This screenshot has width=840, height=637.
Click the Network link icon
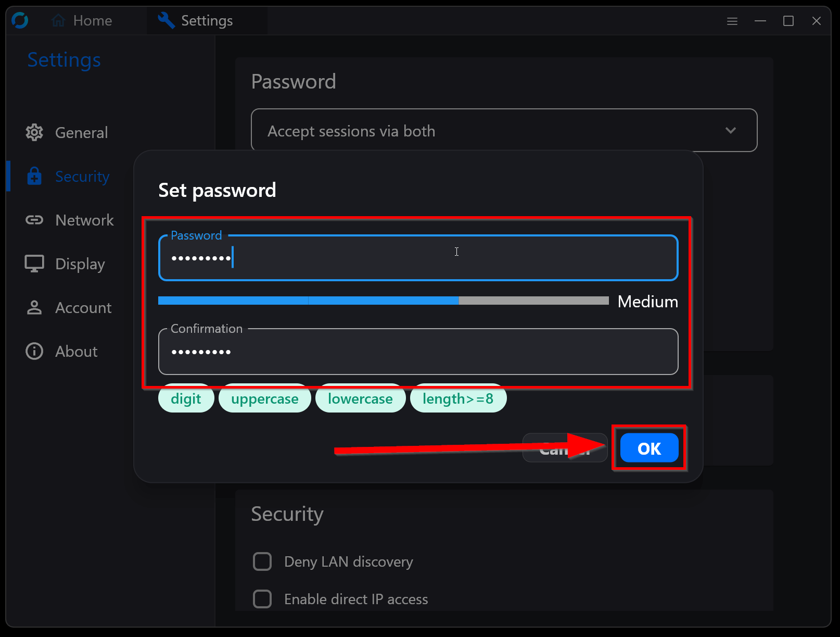tap(34, 220)
